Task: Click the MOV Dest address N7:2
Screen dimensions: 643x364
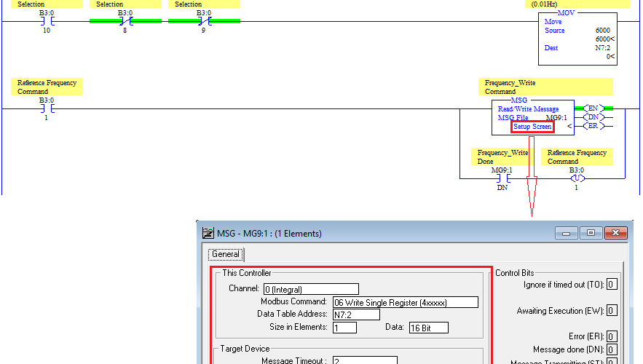Action: [602, 48]
